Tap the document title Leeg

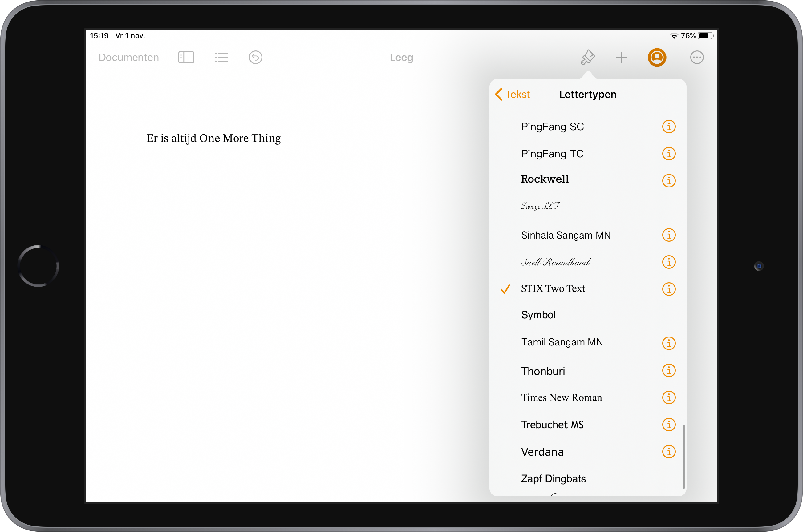(401, 57)
